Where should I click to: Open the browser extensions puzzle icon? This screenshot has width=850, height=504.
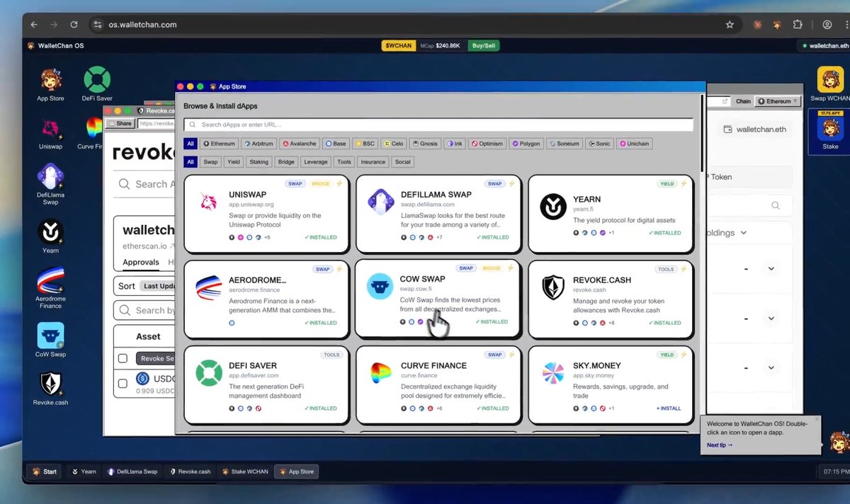click(798, 24)
